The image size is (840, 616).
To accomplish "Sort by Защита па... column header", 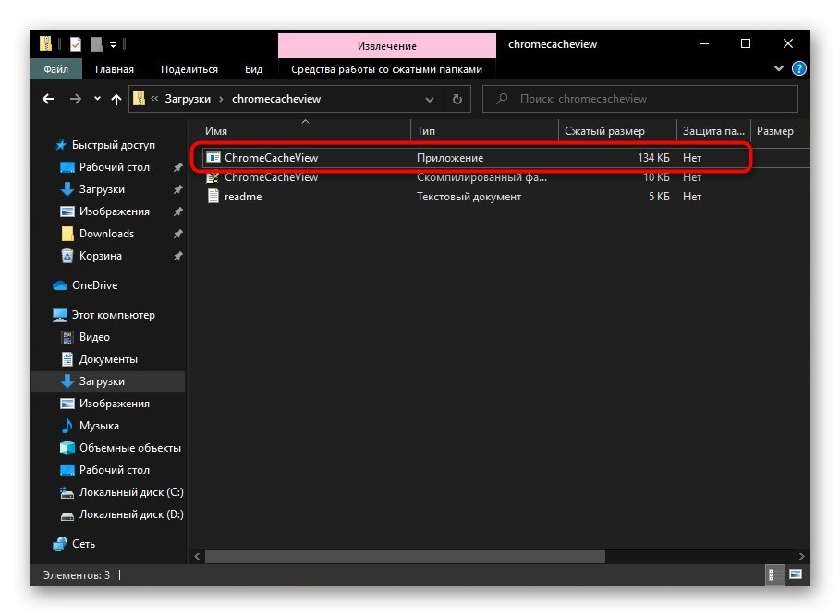I will [x=713, y=131].
